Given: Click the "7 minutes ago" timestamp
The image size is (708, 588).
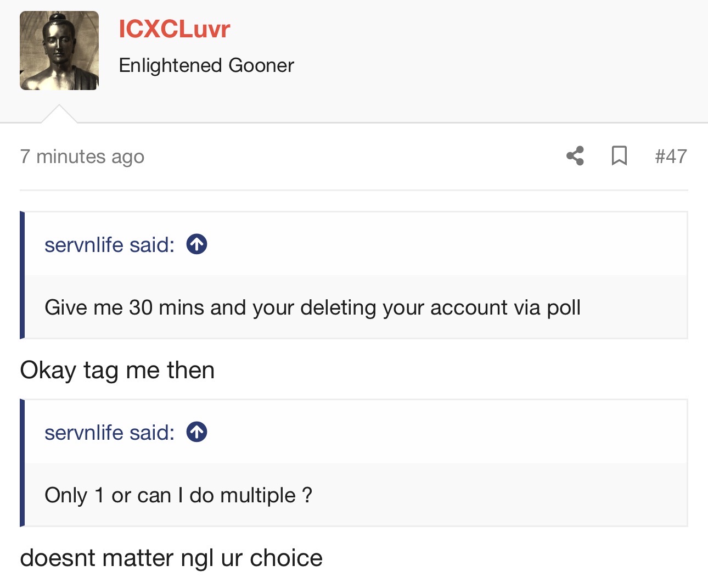Looking at the screenshot, I should (82, 156).
